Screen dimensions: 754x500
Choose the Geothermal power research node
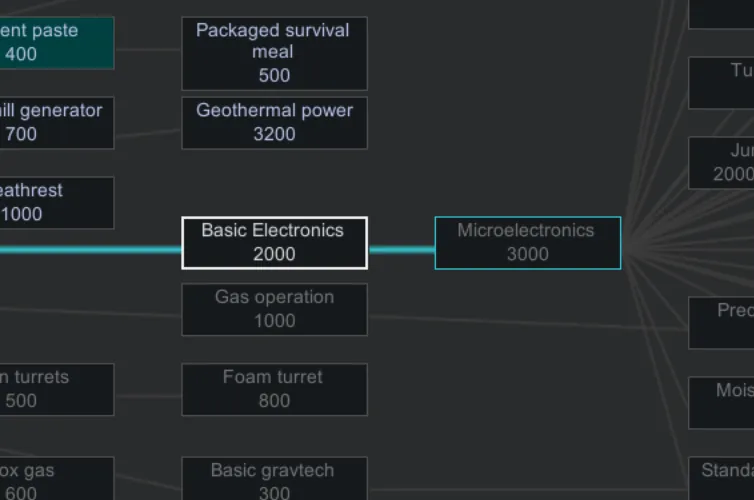274,123
